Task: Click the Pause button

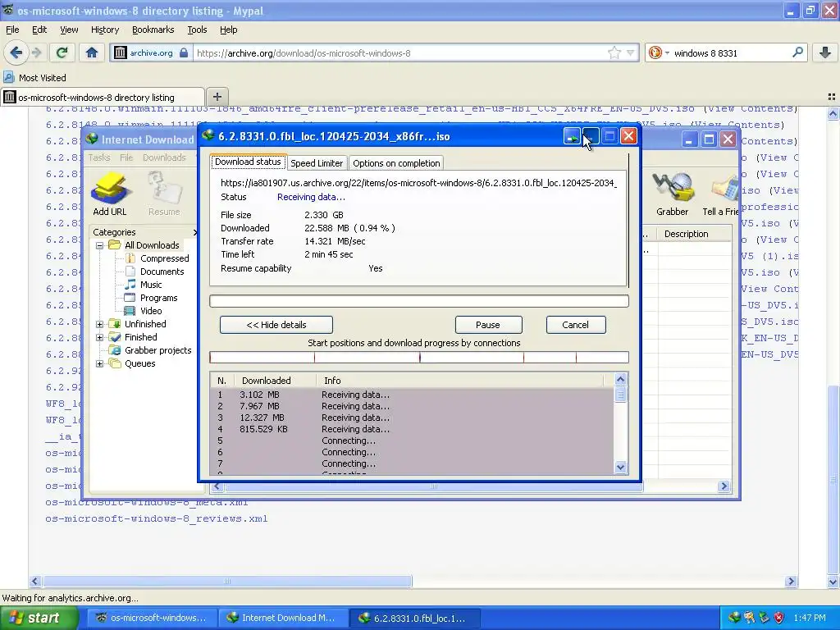Action: click(489, 325)
